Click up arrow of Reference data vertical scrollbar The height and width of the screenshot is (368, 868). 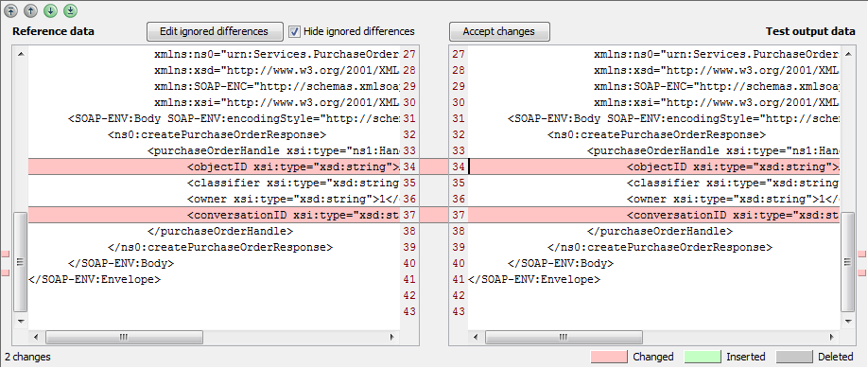coord(21,54)
